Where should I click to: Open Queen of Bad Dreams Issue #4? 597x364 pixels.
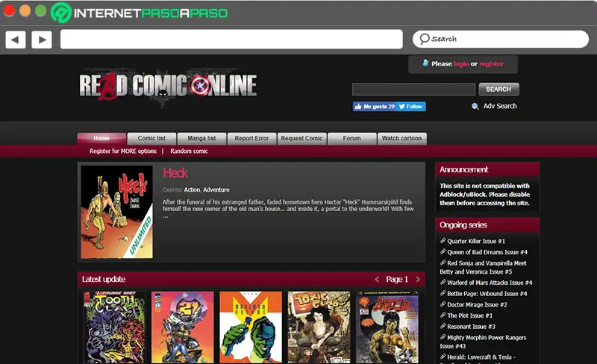click(487, 252)
